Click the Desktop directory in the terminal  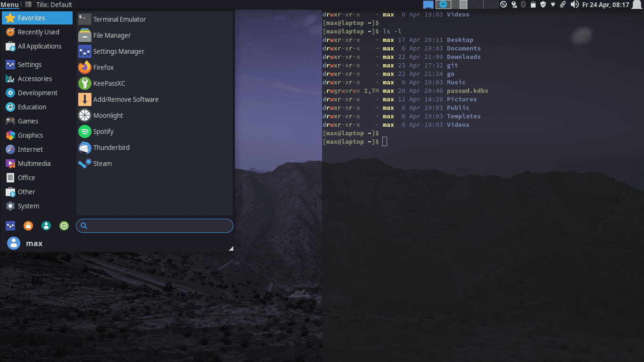pyautogui.click(x=460, y=40)
